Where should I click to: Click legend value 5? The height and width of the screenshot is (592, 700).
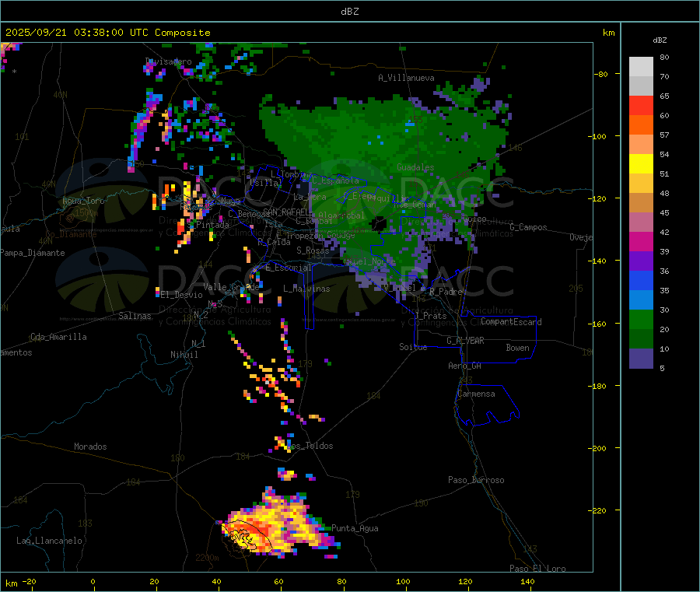(662, 368)
